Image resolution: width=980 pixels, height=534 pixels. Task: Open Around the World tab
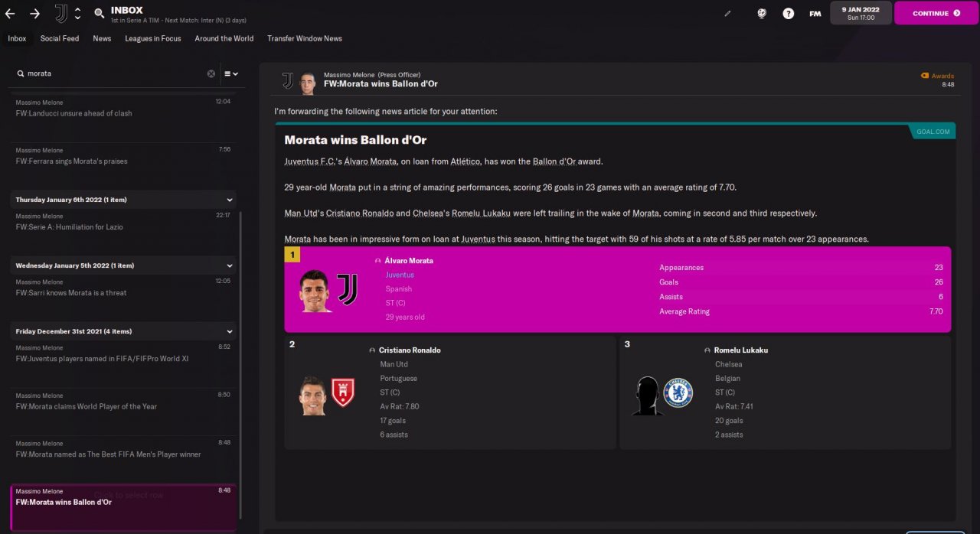(224, 38)
